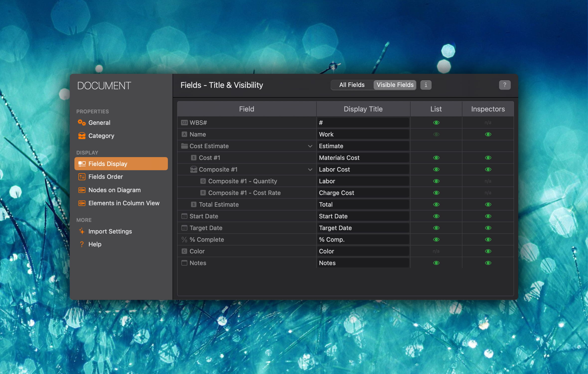
Task: Click the Display Title field showing Work
Action: [x=363, y=134]
